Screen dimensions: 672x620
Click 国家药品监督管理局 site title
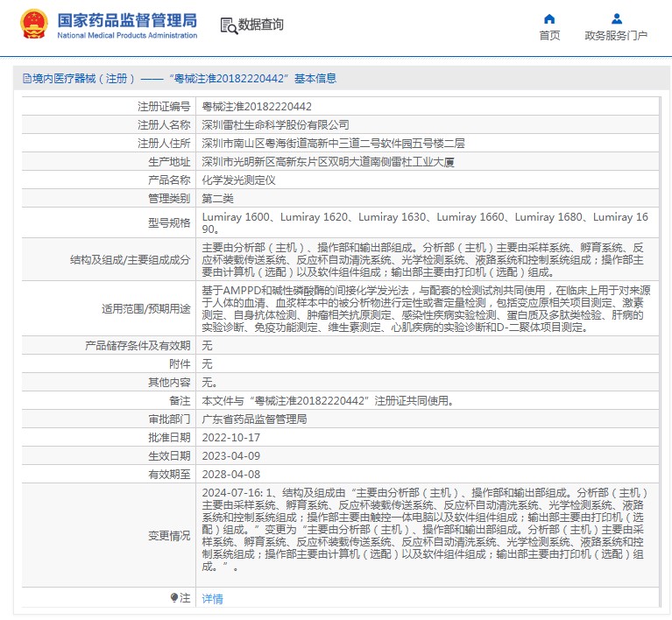pos(127,20)
